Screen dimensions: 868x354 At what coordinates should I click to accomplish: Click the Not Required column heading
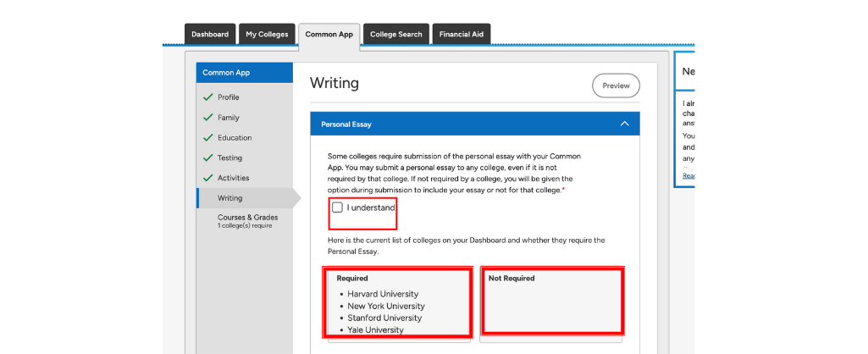click(x=511, y=278)
